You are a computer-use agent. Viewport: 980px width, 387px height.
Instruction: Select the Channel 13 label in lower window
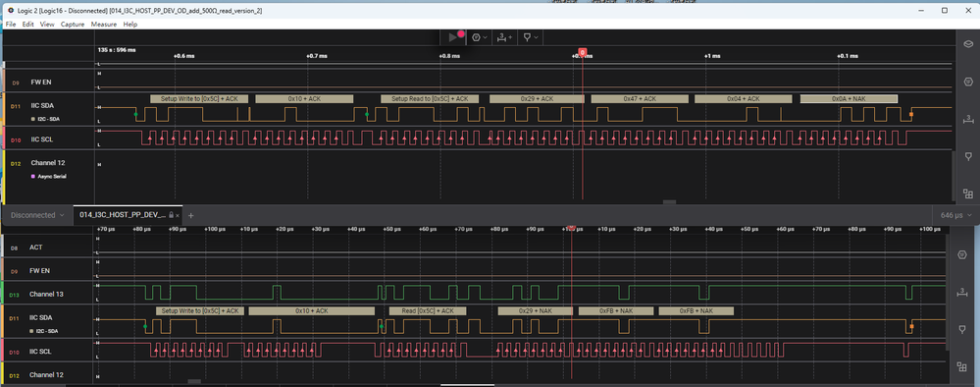46,294
